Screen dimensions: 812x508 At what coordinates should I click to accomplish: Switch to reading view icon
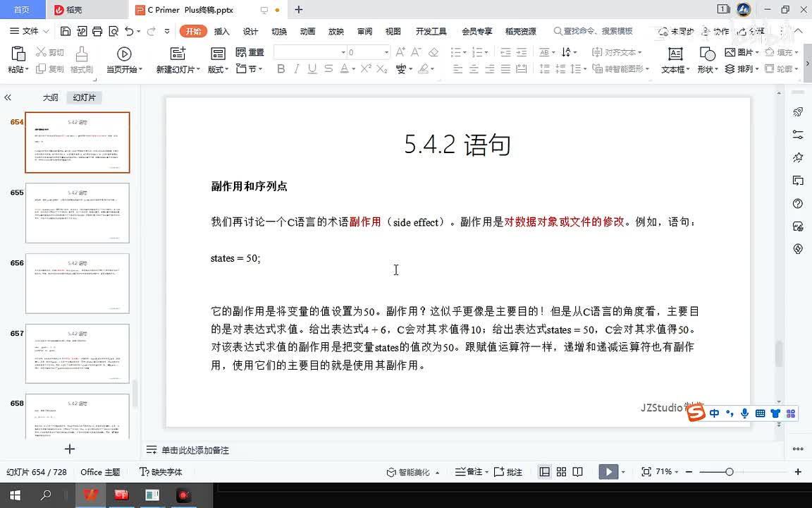(577, 472)
